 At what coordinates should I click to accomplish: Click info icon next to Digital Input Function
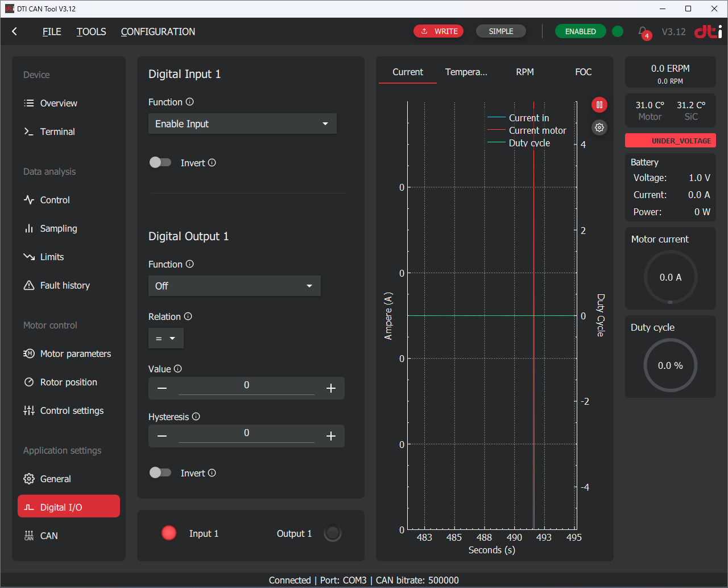(x=190, y=102)
